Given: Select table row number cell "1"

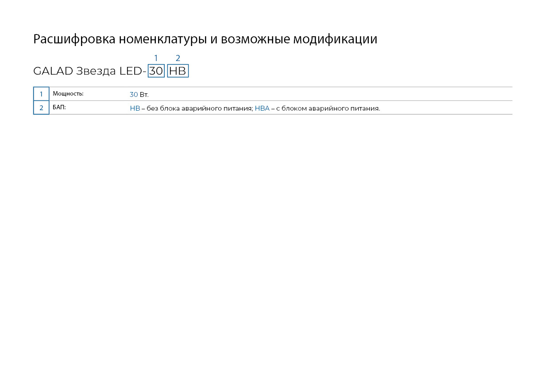Looking at the screenshot, I should tap(41, 94).
